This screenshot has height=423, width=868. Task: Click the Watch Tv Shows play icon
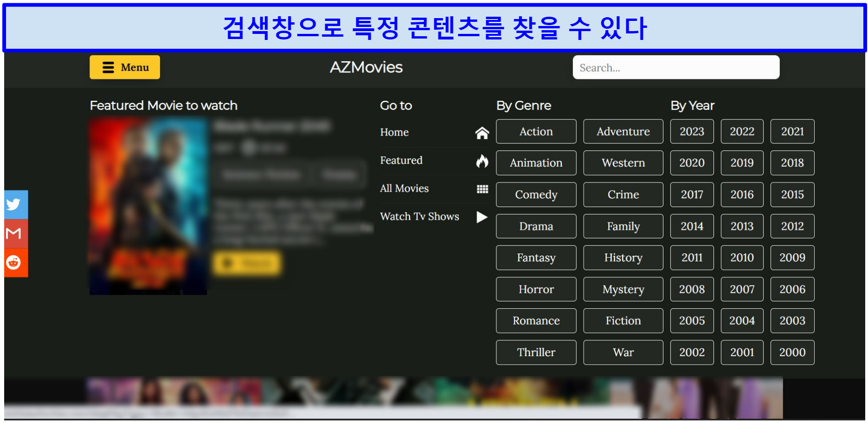(482, 217)
